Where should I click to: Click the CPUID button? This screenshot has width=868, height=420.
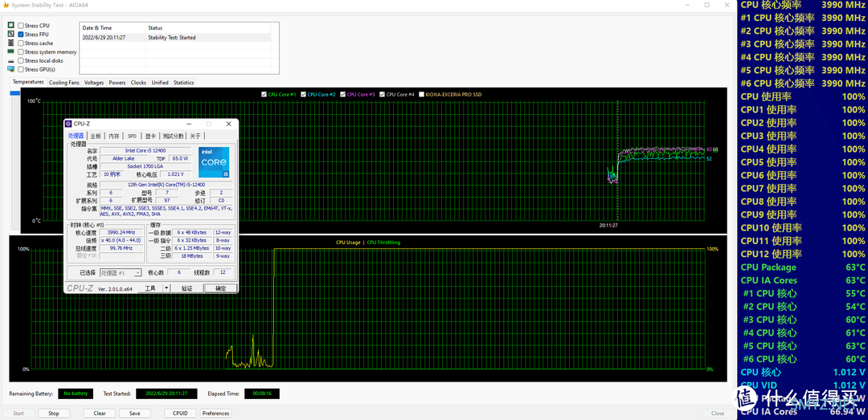point(181,414)
